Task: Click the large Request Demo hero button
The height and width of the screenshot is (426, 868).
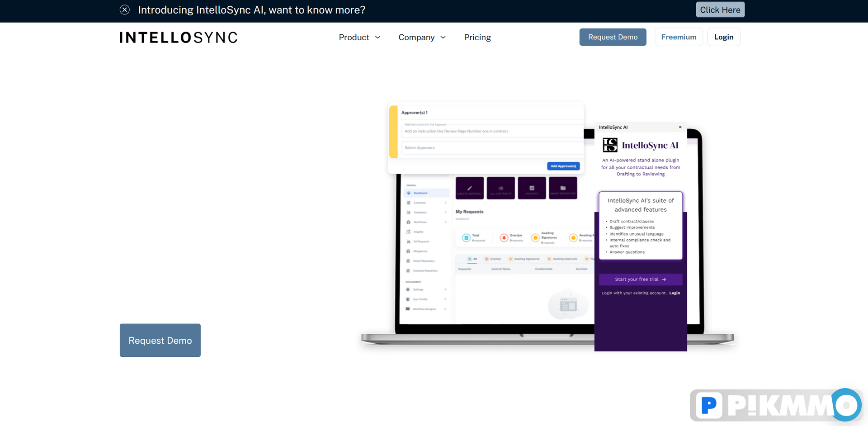Action: pos(160,340)
